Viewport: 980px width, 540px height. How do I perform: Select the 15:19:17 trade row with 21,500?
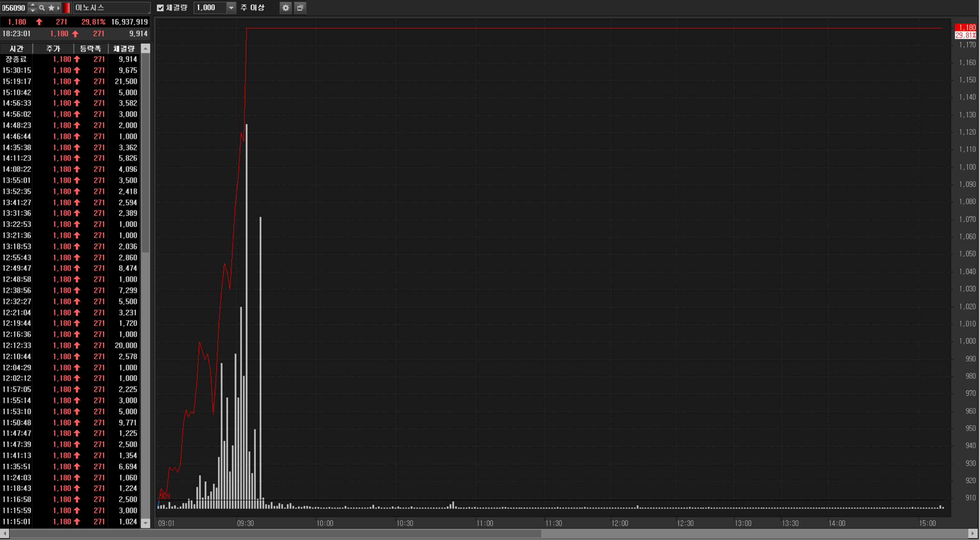[70, 81]
